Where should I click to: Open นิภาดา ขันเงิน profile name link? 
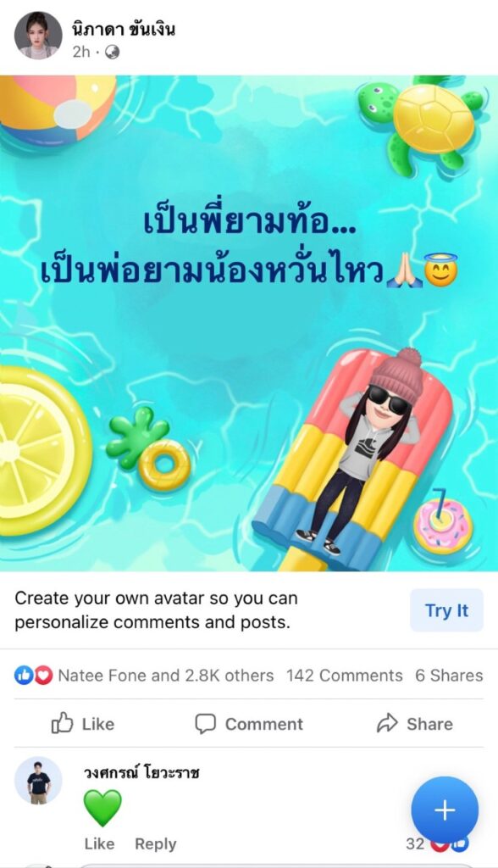click(x=123, y=29)
